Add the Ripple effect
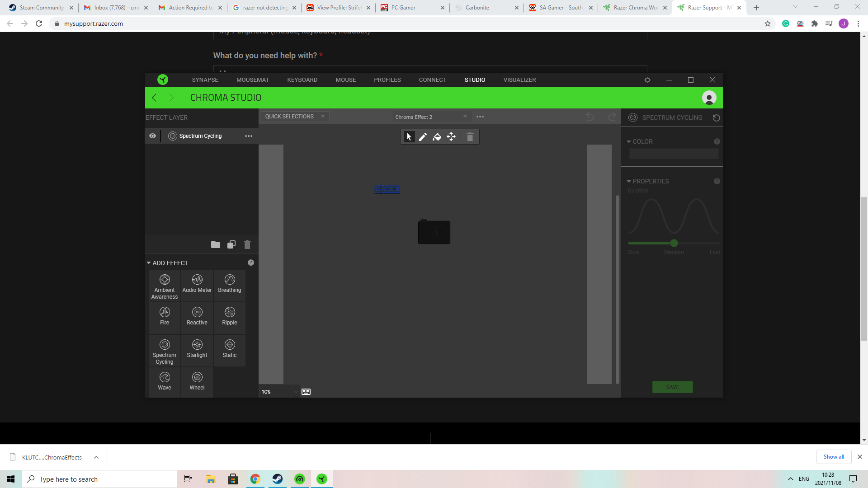Viewport: 868px width, 488px height. (230, 319)
